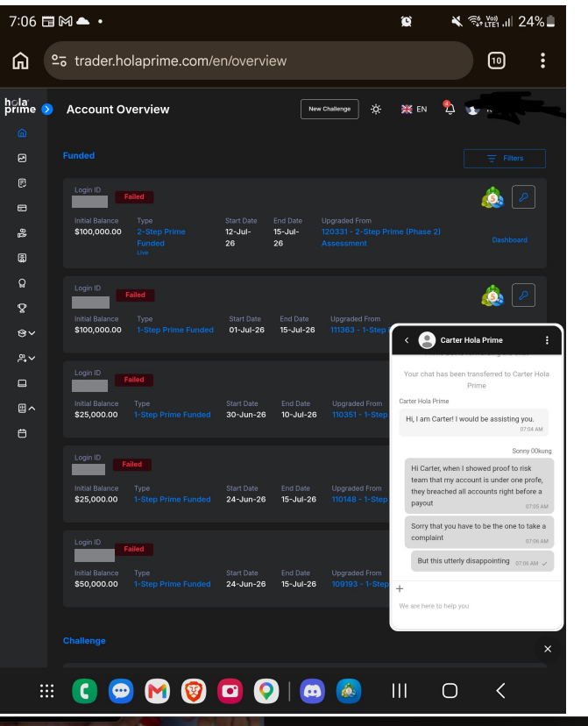Open the chat three-dot options menu
This screenshot has height=726, width=588.
(x=547, y=340)
